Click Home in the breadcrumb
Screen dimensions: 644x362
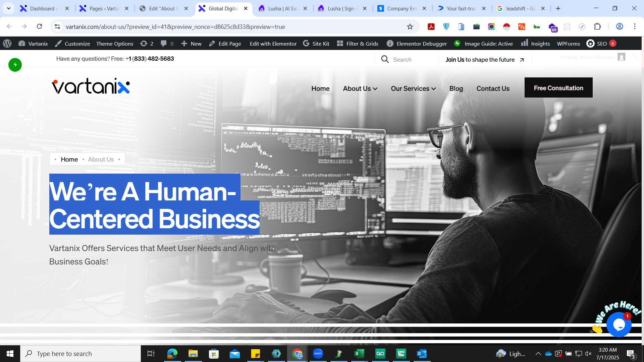pos(69,159)
